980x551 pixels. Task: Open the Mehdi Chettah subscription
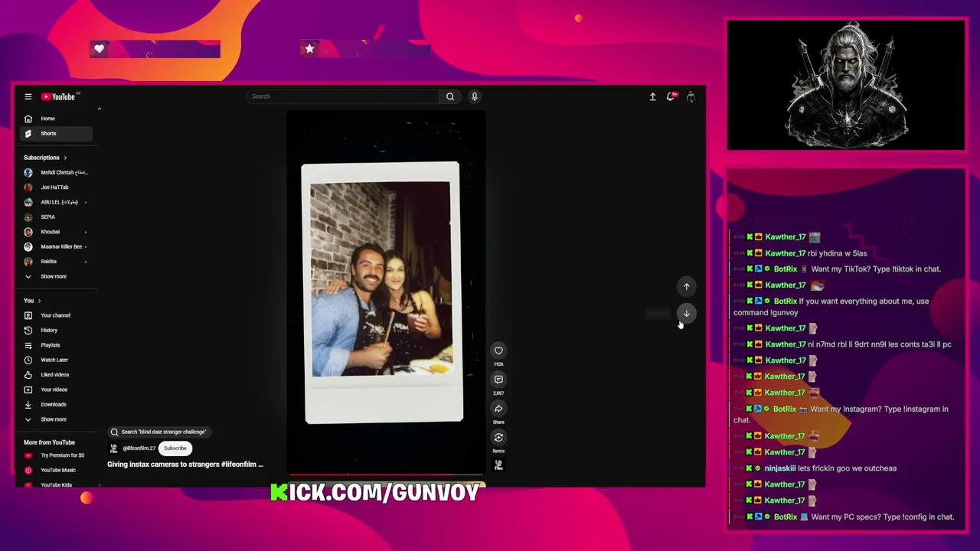pos(56,172)
